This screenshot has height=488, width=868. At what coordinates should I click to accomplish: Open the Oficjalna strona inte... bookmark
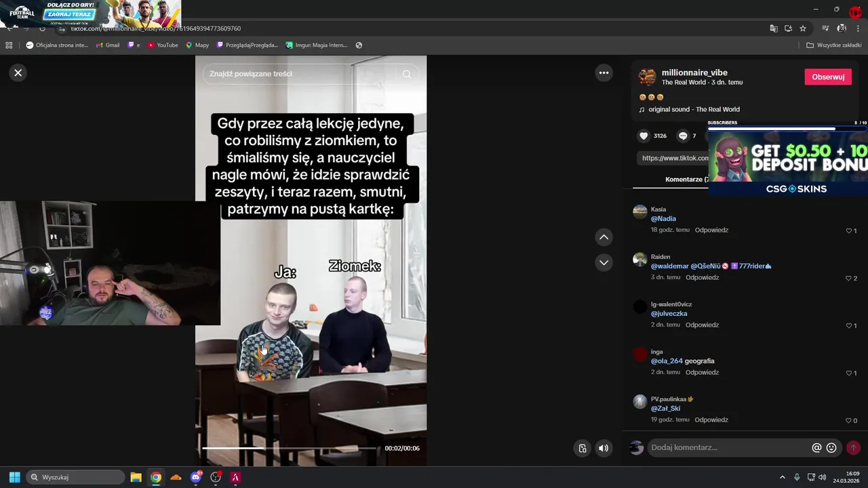(57, 45)
